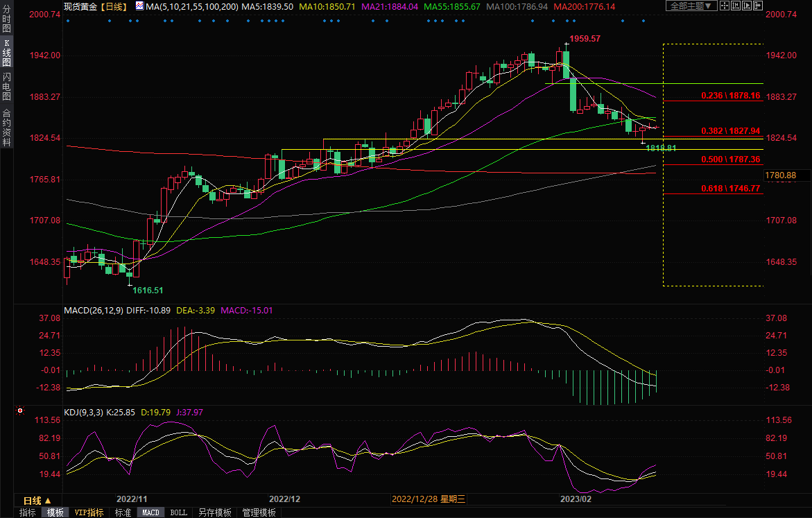Switch to 分时图 view in sidebar
The image size is (812, 518).
point(7,22)
